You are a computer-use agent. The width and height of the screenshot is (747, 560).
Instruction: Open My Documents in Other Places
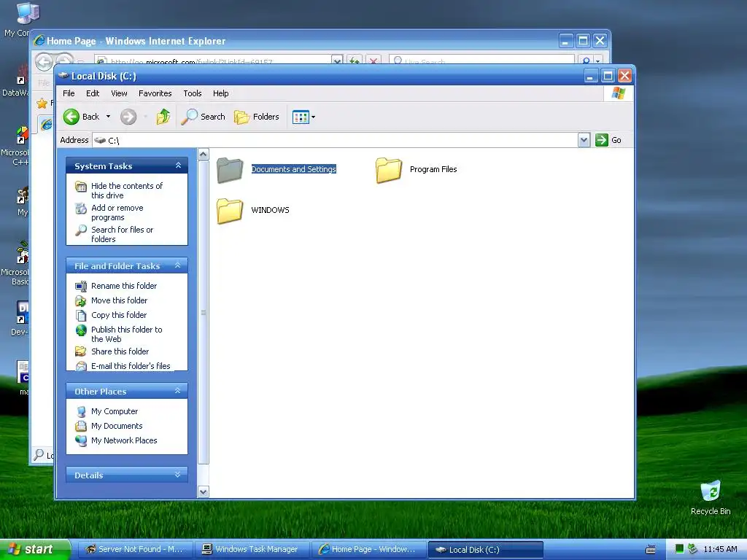click(x=117, y=426)
